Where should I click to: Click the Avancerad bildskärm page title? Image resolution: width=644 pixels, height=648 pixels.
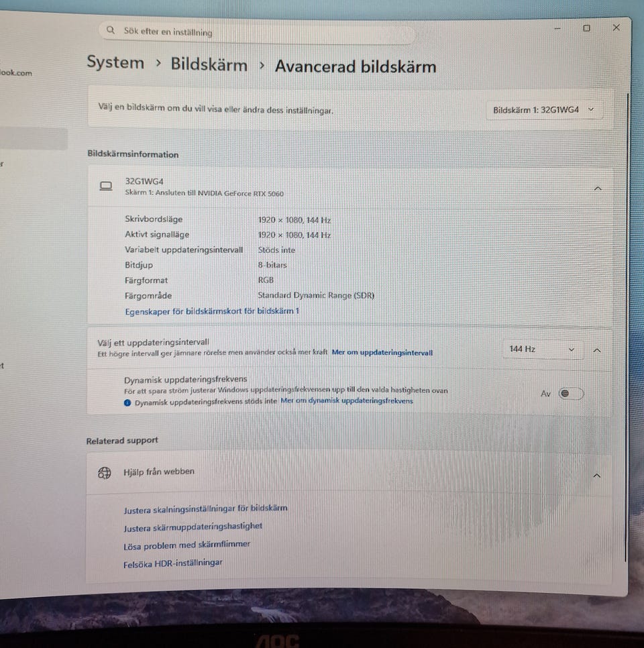point(356,66)
